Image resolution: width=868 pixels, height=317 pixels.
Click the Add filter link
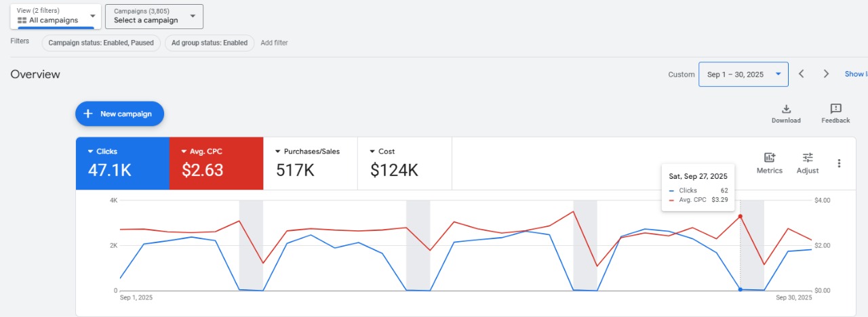(x=274, y=43)
